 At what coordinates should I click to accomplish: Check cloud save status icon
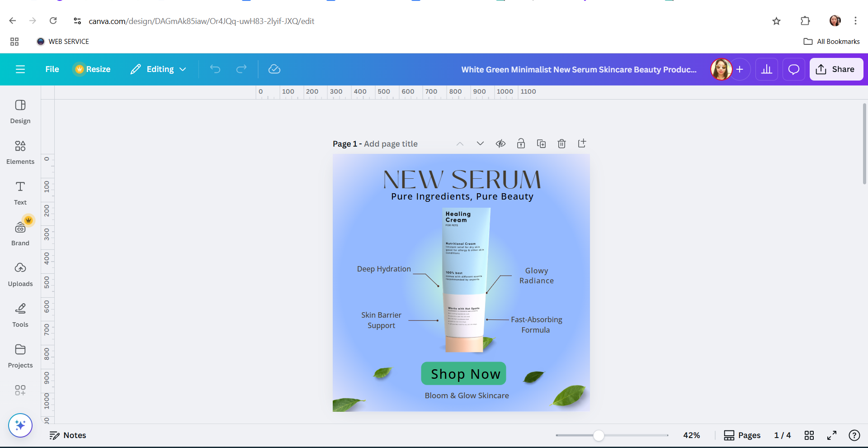coord(274,69)
